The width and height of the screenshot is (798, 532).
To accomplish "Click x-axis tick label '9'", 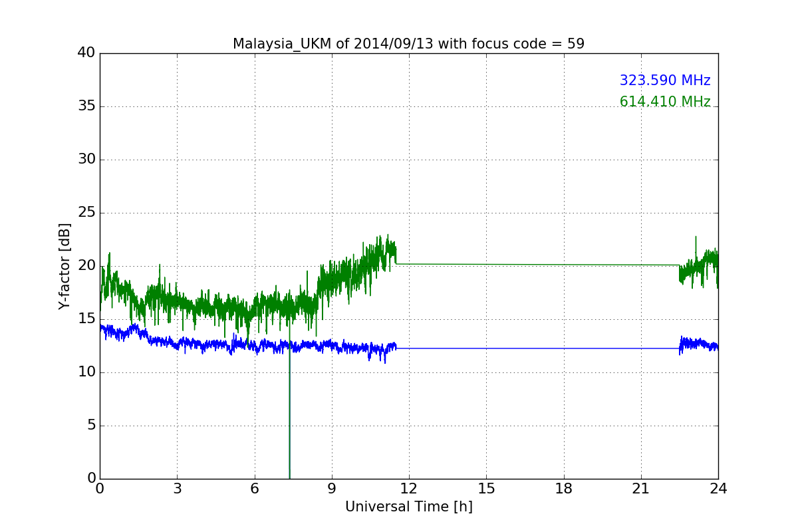I will pos(332,488).
